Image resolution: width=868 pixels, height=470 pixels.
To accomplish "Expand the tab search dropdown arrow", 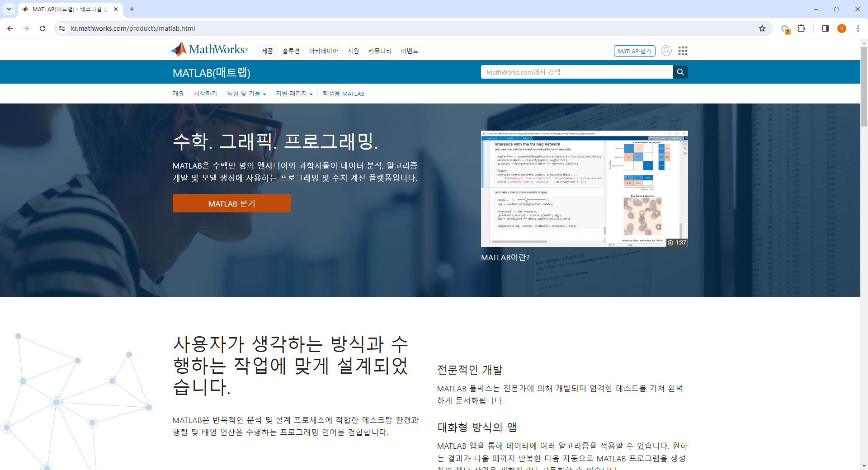I will click(9, 9).
